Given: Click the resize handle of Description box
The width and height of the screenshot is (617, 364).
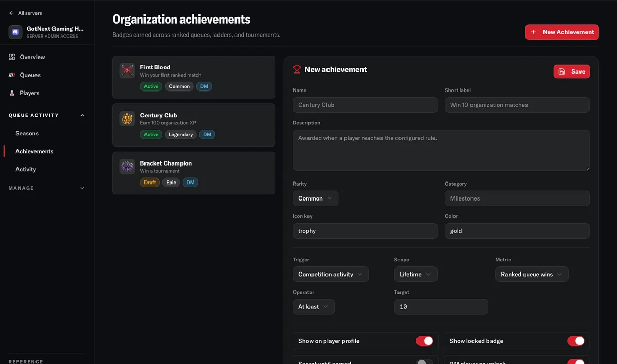Looking at the screenshot, I should click(x=587, y=168).
